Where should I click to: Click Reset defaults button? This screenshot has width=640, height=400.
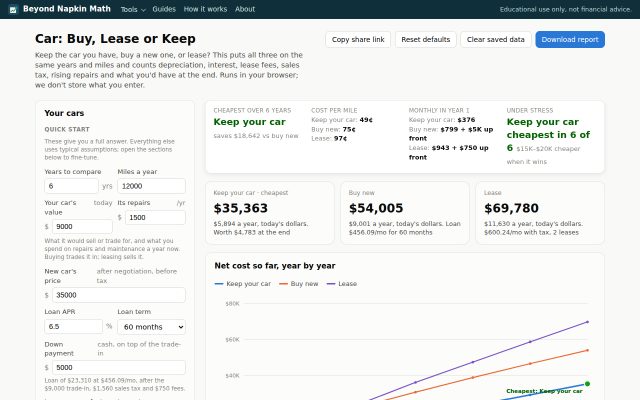(x=425, y=40)
